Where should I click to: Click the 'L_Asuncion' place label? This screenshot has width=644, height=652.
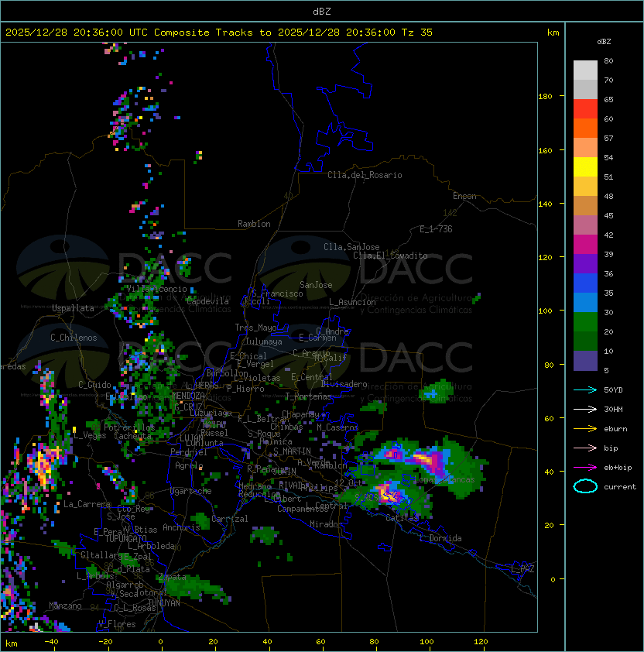tap(352, 302)
